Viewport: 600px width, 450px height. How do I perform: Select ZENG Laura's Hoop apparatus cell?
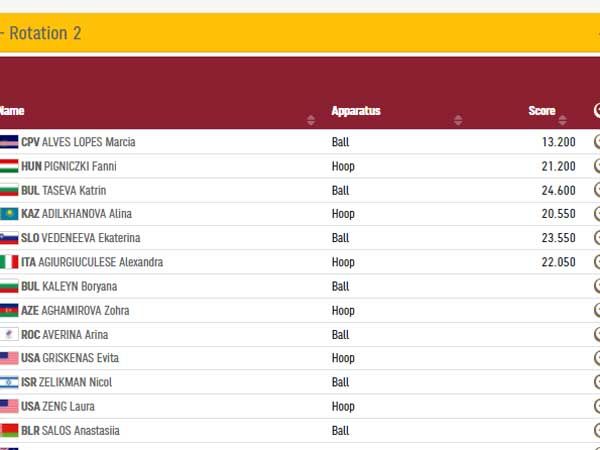[343, 406]
